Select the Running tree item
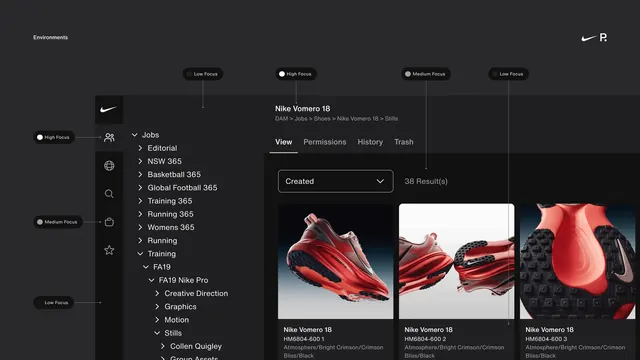 coord(162,240)
